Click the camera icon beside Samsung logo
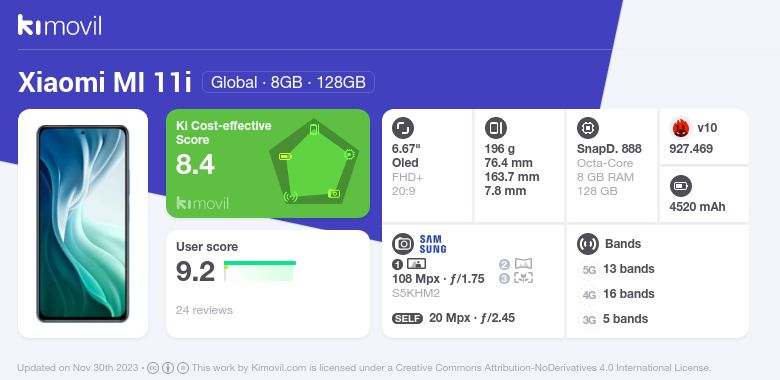780x380 pixels. coord(403,244)
